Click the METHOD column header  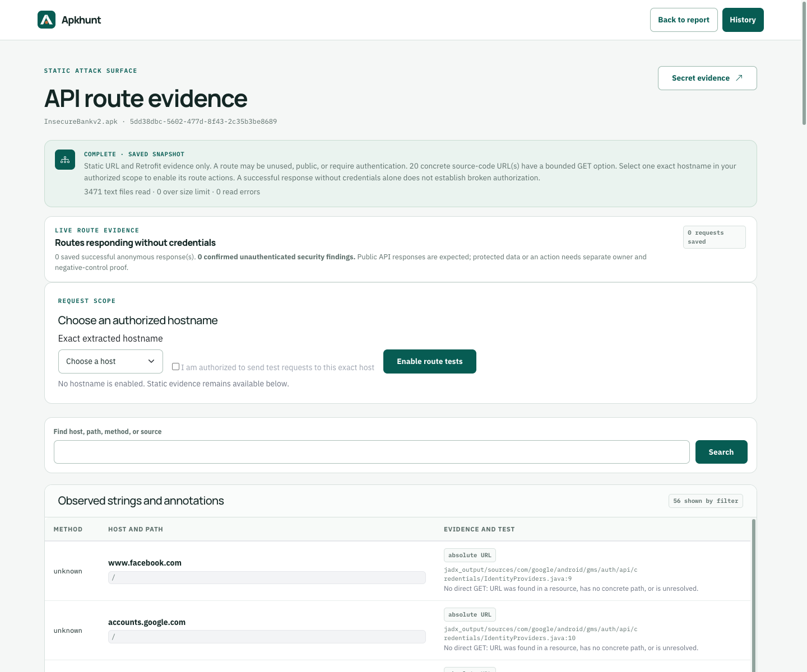tap(68, 529)
